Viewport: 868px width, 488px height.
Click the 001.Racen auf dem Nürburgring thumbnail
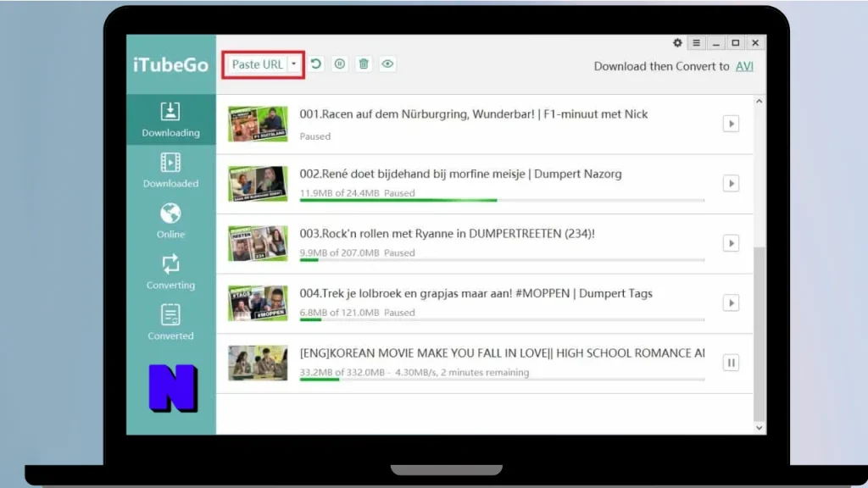(258, 124)
